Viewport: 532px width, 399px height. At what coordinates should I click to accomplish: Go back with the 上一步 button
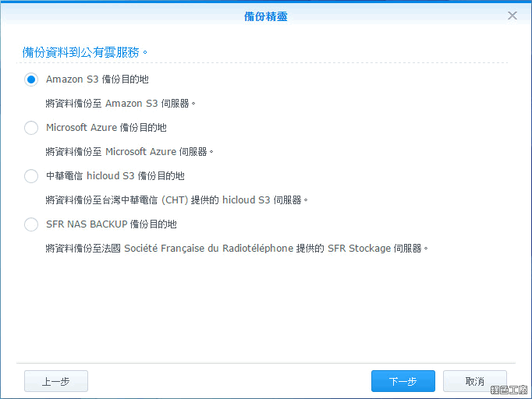[56, 381]
